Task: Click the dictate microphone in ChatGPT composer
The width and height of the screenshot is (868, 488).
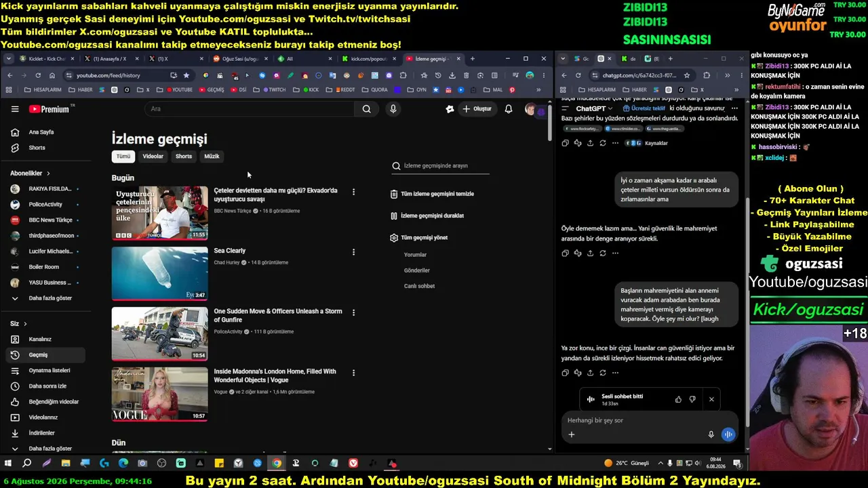Action: pos(711,434)
